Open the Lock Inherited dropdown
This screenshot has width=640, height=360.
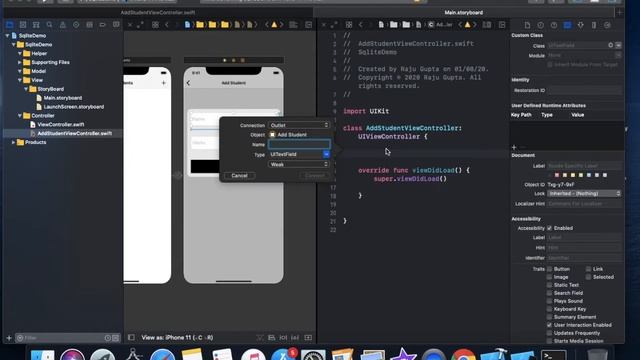(x=584, y=193)
